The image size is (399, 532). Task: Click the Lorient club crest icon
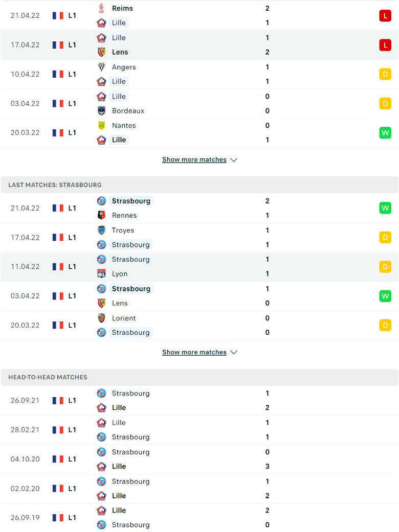coord(101,318)
